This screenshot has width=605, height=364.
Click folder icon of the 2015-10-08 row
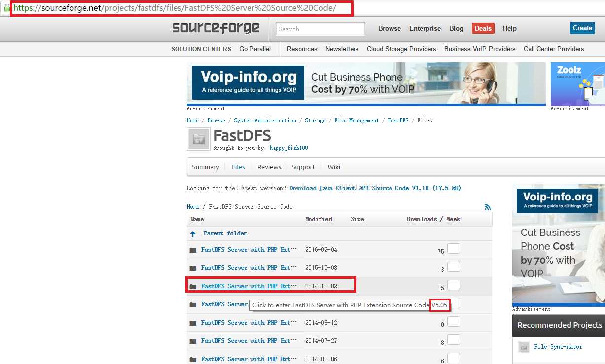193,268
